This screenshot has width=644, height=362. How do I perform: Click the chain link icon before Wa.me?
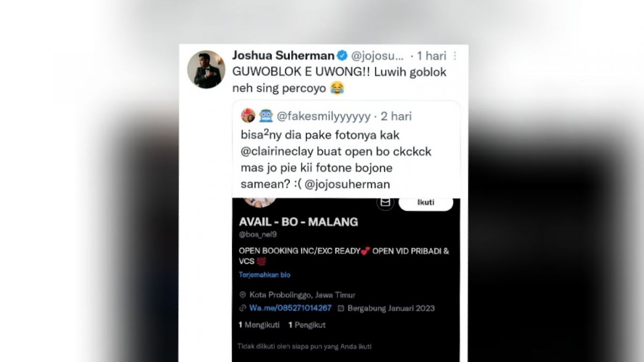(243, 308)
